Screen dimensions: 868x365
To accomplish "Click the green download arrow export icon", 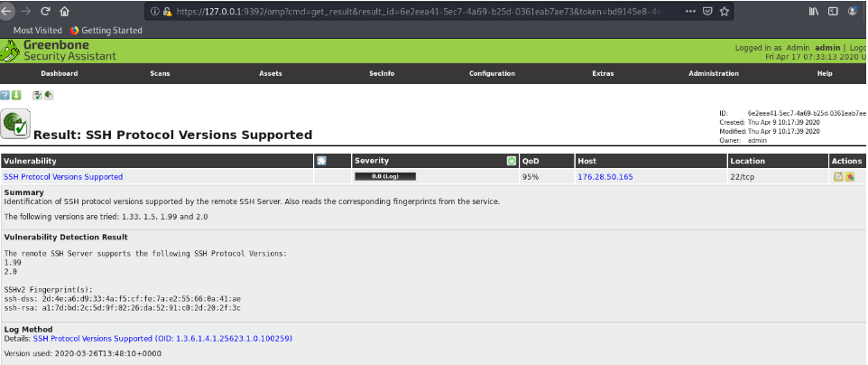I will click(16, 96).
